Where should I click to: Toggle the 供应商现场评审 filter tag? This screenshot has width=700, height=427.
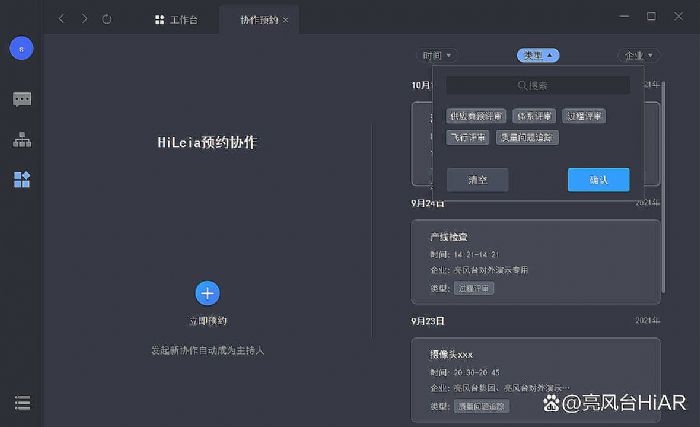476,116
